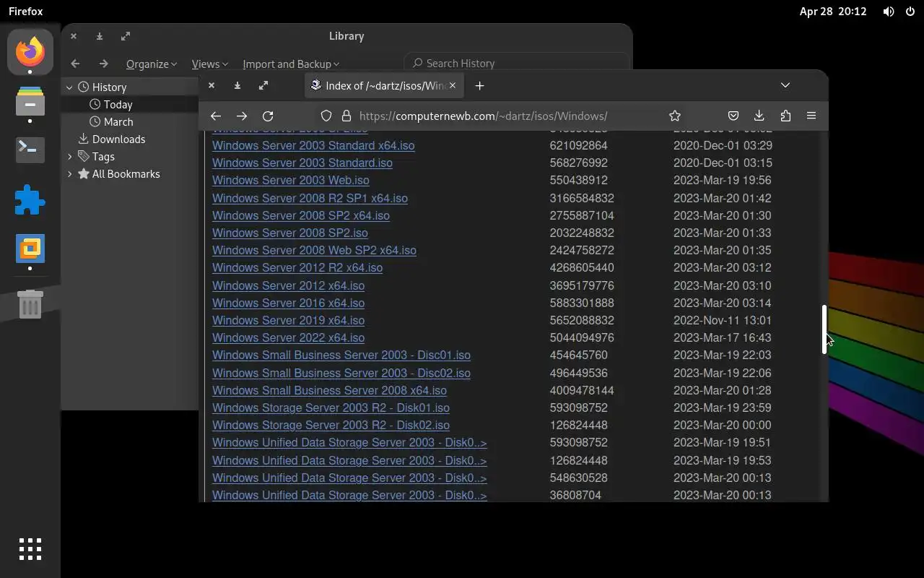Collapse the History tree node
Image resolution: width=924 pixels, height=578 pixels.
coord(69,87)
